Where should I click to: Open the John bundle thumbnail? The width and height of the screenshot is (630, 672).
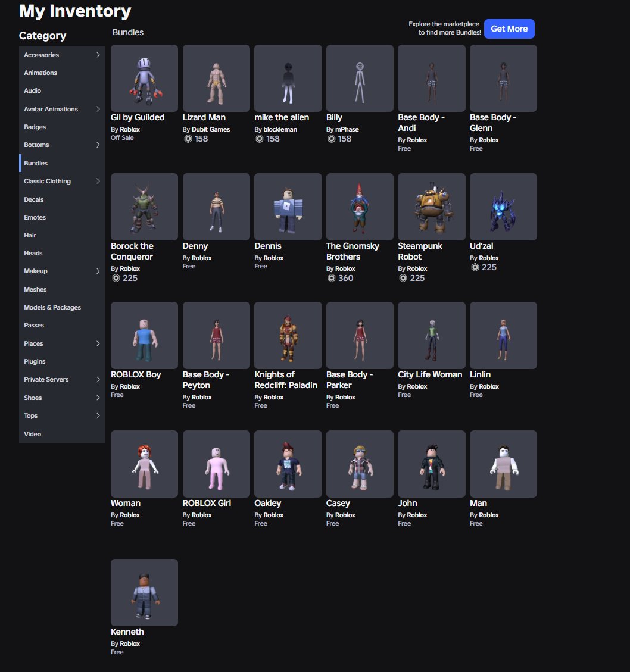432,464
